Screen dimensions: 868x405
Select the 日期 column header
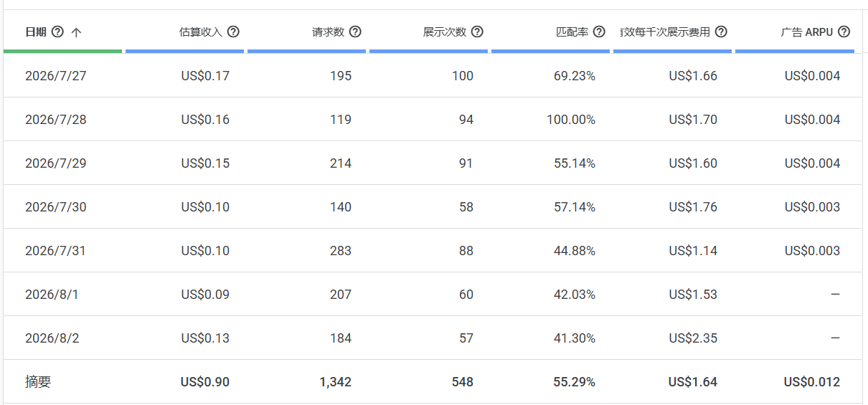click(34, 32)
